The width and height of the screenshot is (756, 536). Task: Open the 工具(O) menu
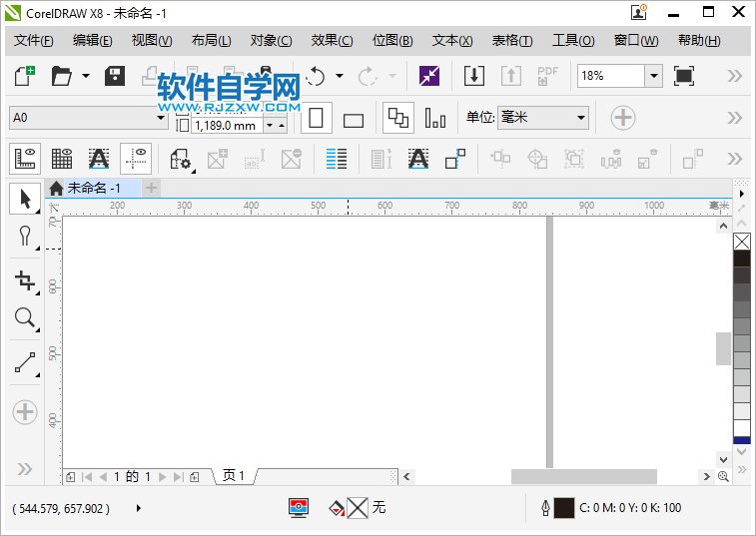click(x=573, y=41)
